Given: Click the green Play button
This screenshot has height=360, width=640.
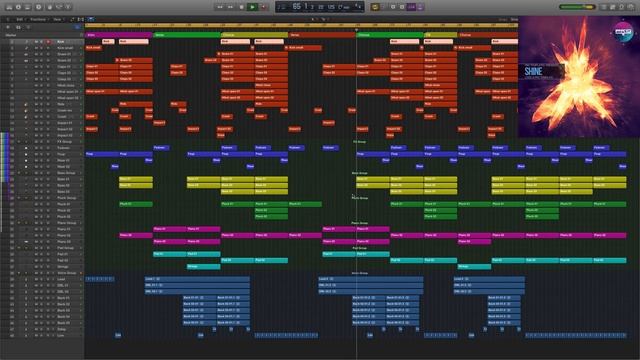Looking at the screenshot, I should 252,7.
